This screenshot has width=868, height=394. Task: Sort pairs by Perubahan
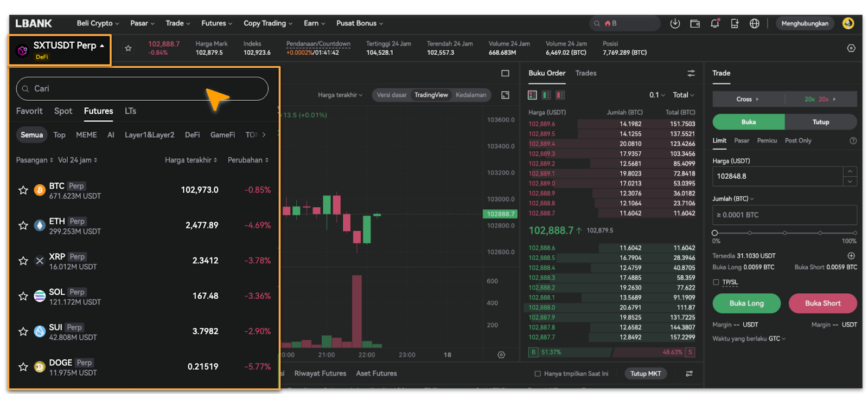coord(248,160)
